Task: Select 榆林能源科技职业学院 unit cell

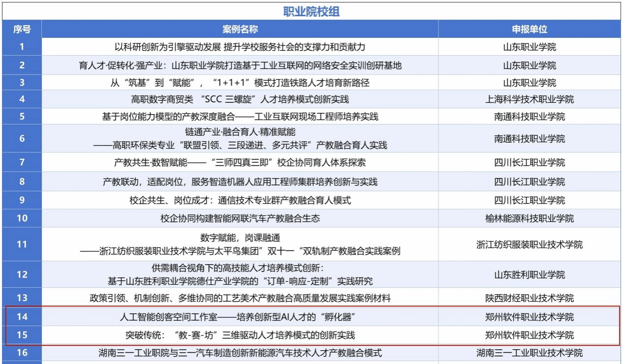Action: pyautogui.click(x=529, y=218)
